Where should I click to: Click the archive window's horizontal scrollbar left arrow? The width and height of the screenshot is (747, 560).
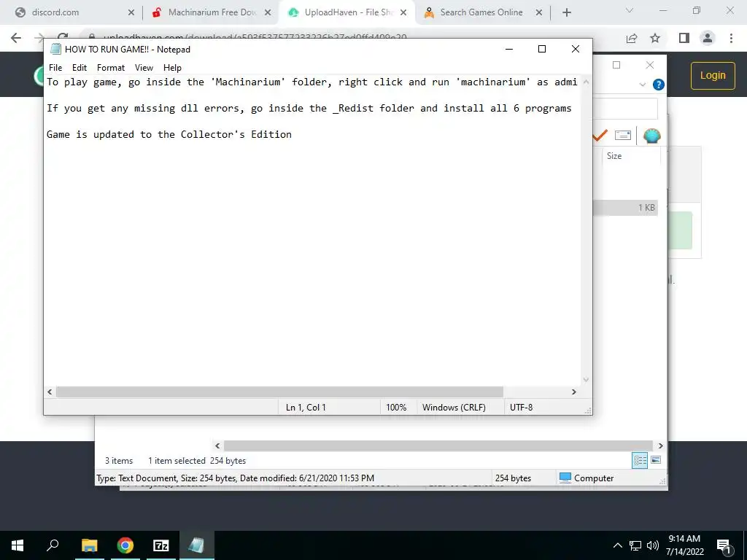(x=217, y=446)
